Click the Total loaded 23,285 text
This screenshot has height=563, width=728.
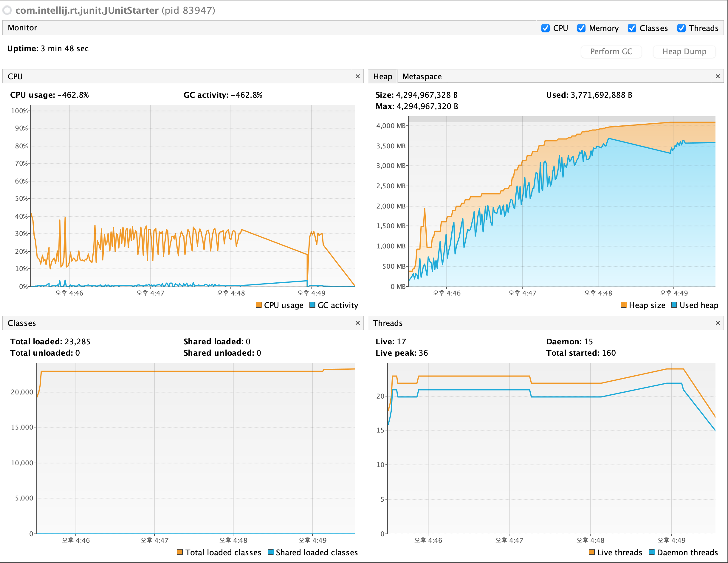(50, 341)
